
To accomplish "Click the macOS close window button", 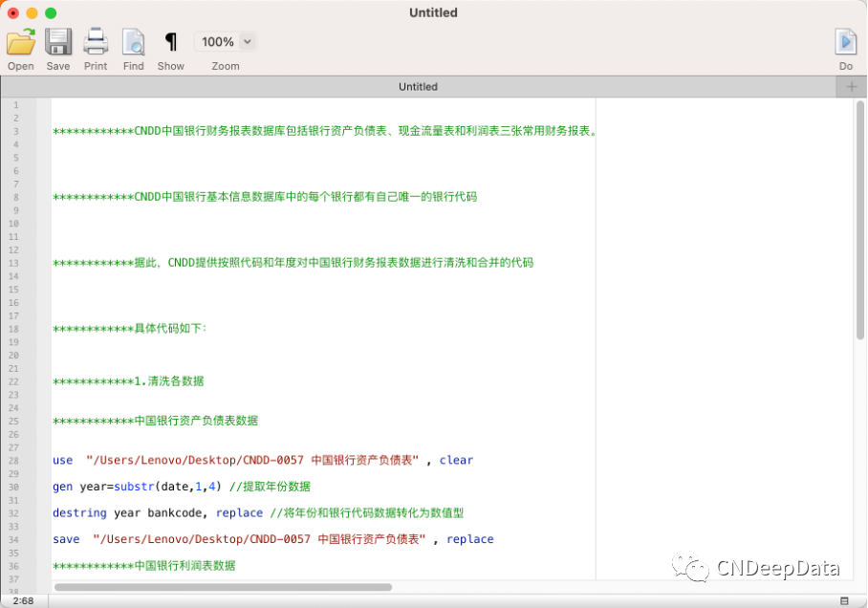I will [x=13, y=12].
